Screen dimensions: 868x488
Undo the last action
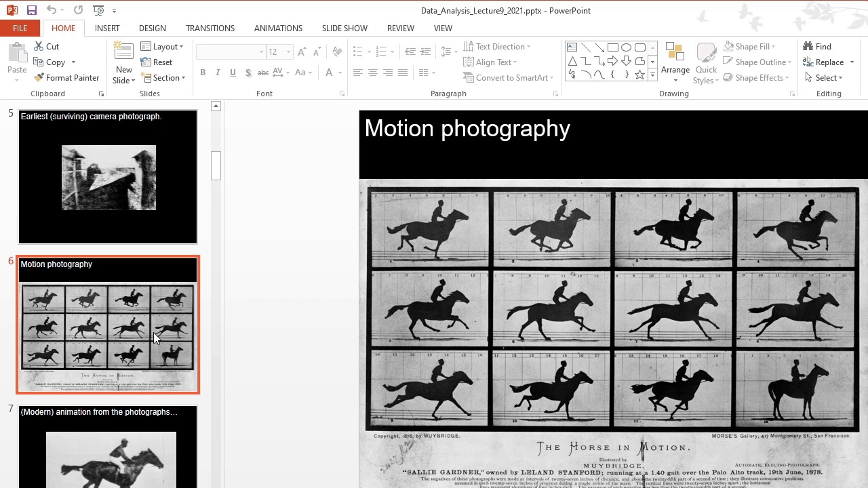tap(52, 10)
